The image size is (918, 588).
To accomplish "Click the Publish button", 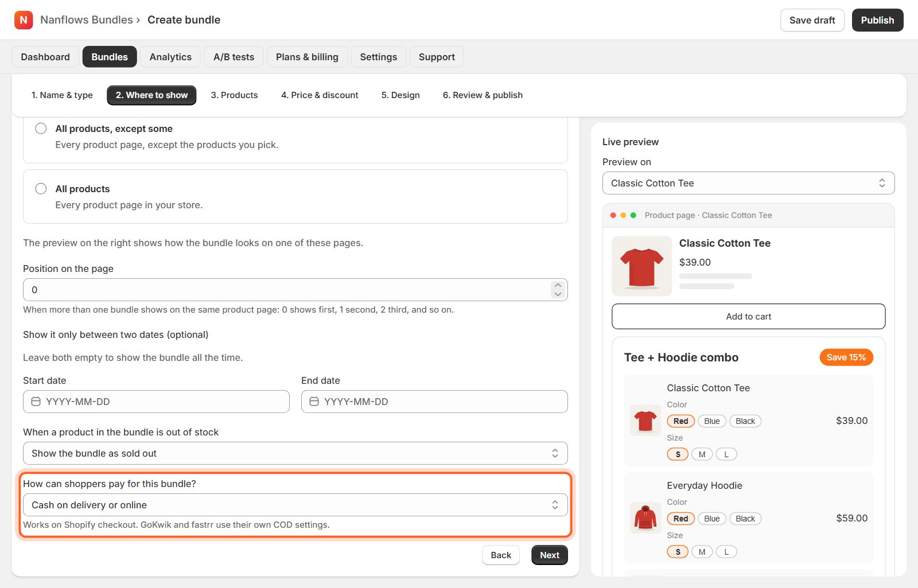I will point(877,20).
